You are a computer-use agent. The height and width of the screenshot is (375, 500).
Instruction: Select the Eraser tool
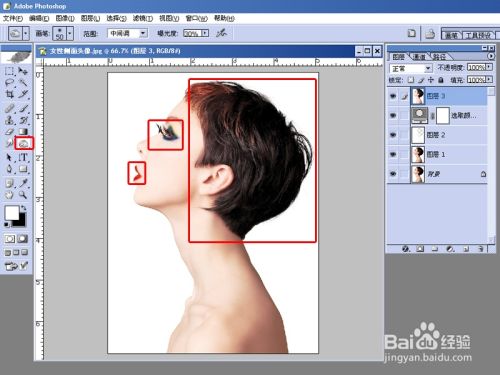point(9,132)
